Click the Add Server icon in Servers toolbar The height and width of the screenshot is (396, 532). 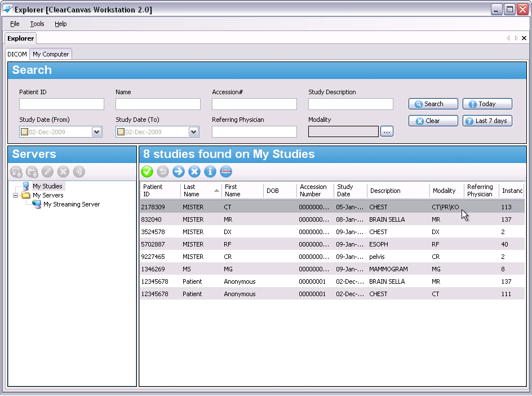[16, 171]
